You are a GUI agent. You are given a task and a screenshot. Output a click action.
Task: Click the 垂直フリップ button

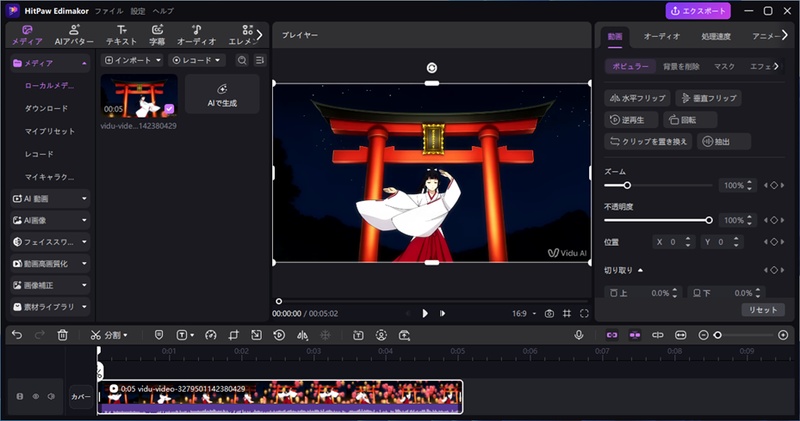coord(709,98)
